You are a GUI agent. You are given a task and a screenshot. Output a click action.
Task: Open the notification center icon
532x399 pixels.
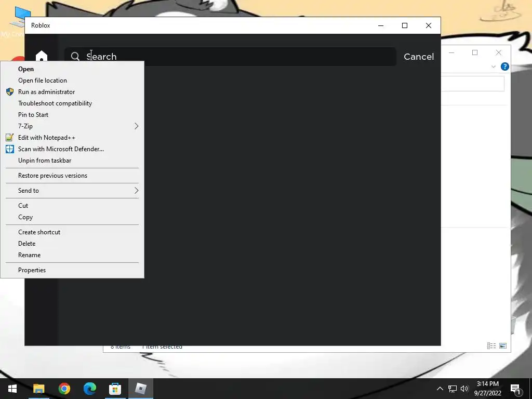pyautogui.click(x=515, y=389)
